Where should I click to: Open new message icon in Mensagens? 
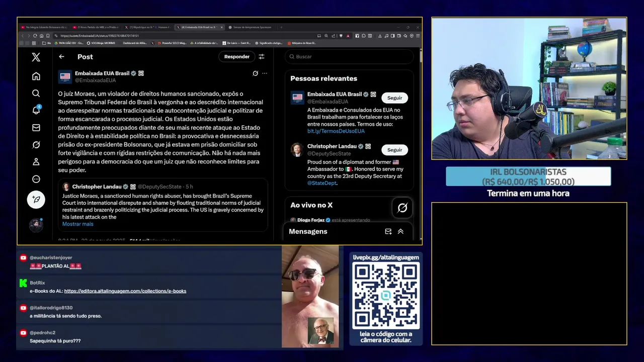388,232
